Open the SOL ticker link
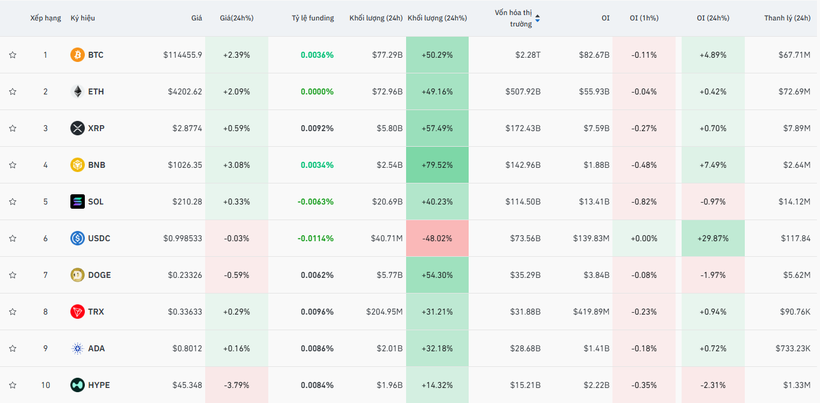 point(96,202)
